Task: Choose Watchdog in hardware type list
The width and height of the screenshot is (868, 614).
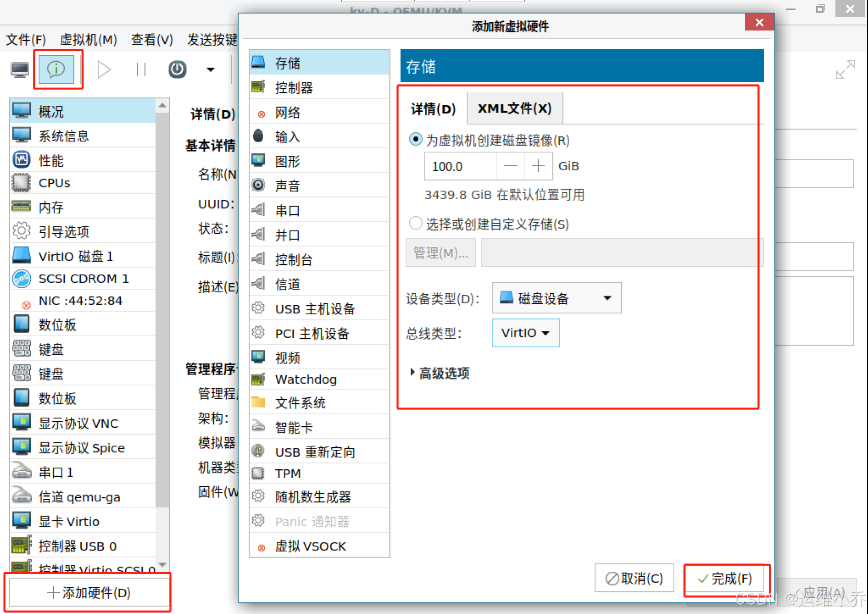Action: 306,379
